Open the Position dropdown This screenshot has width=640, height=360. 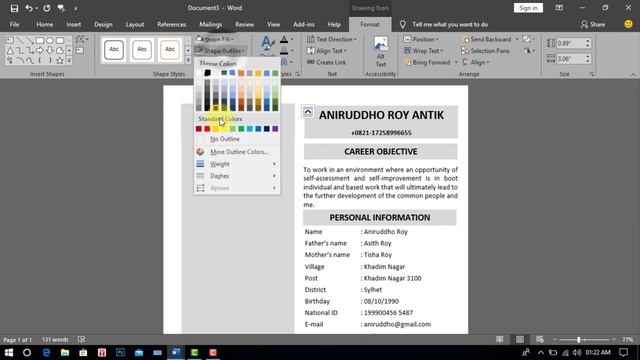coord(421,39)
